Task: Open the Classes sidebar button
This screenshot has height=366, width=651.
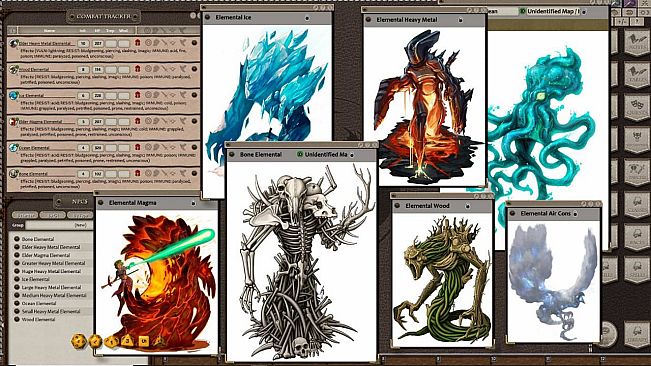Action: (636, 205)
